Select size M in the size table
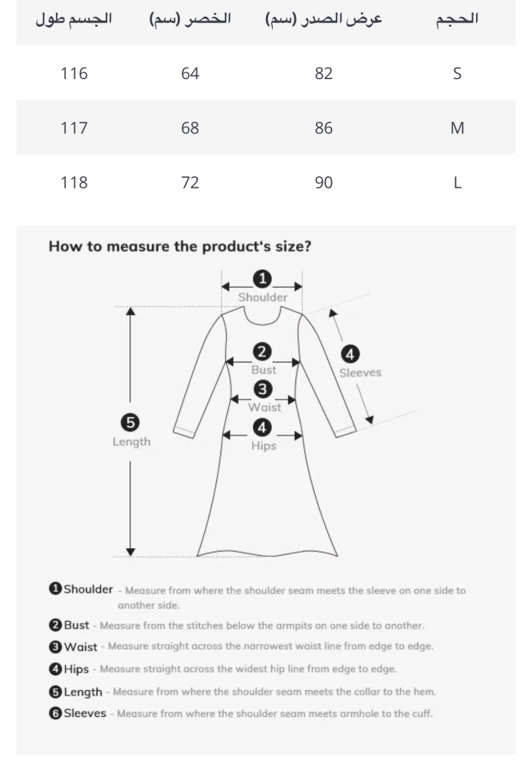The width and height of the screenshot is (532, 766). point(457,128)
